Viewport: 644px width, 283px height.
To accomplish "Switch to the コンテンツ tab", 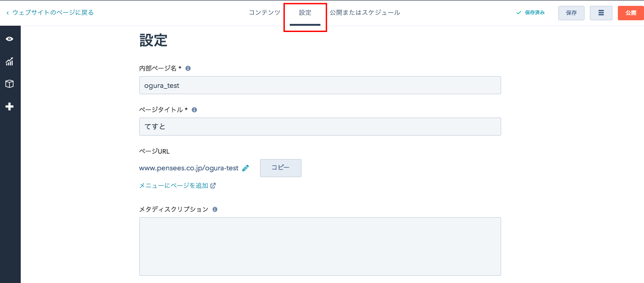I will pos(264,13).
